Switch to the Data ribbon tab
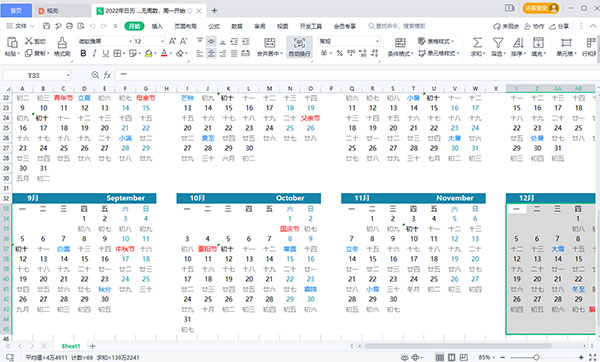 tap(237, 26)
